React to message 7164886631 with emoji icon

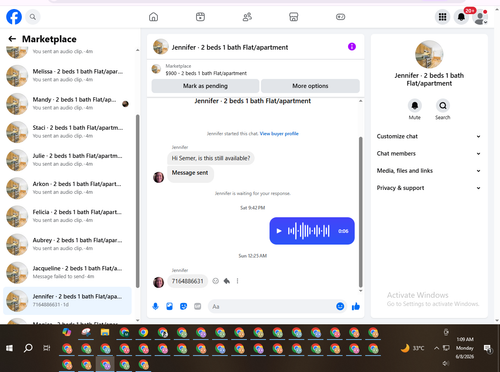[216, 281]
